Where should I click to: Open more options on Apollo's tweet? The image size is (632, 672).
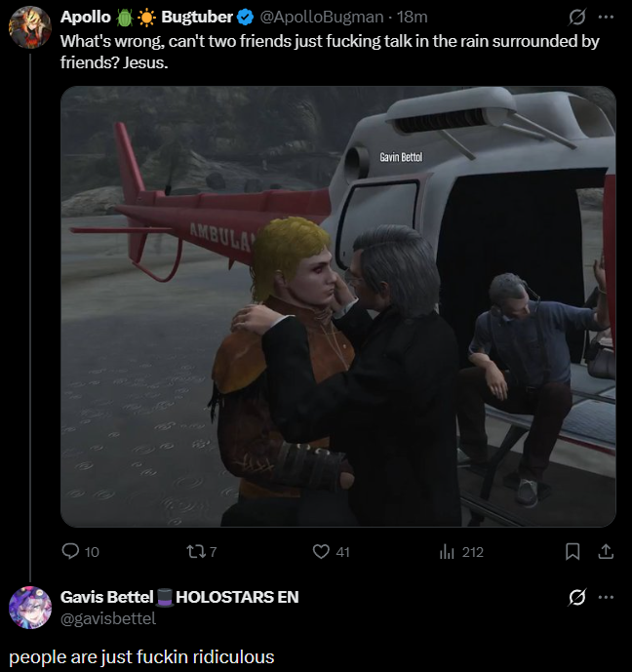coord(606,18)
